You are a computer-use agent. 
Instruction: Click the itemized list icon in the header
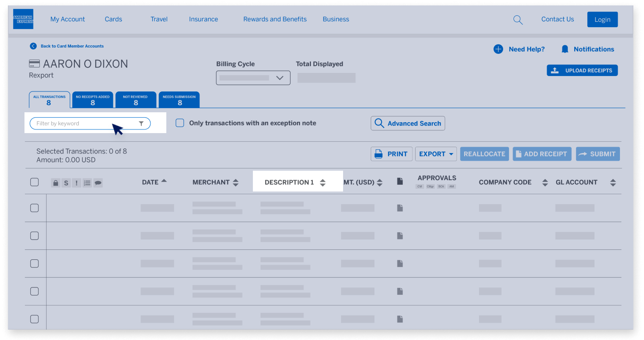pos(87,182)
